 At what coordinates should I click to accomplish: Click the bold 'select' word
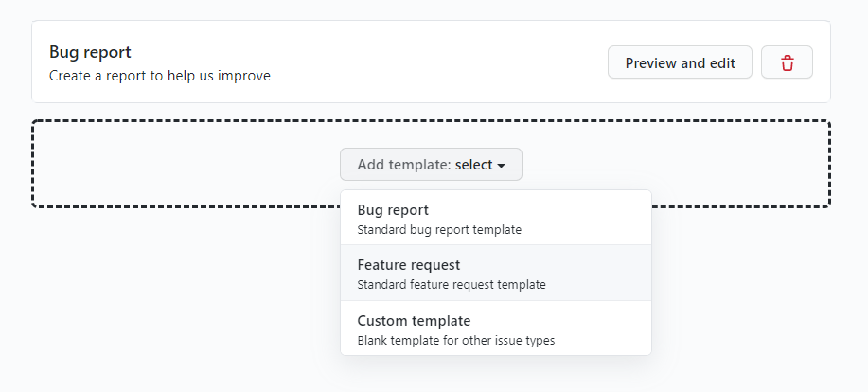click(473, 165)
